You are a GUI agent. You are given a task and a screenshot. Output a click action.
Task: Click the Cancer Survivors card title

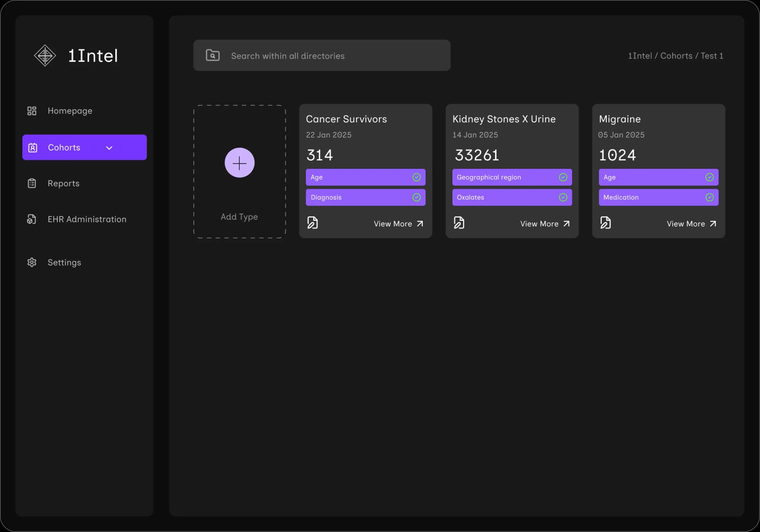click(346, 119)
